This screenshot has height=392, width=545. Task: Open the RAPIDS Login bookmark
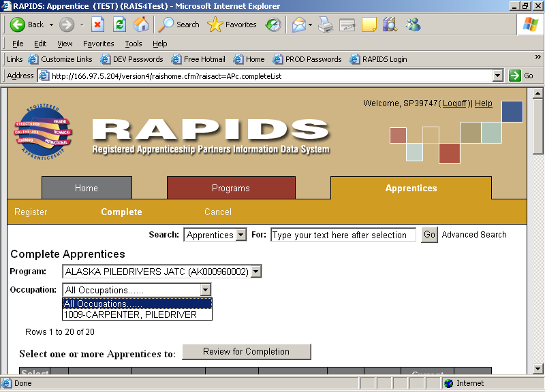point(378,59)
